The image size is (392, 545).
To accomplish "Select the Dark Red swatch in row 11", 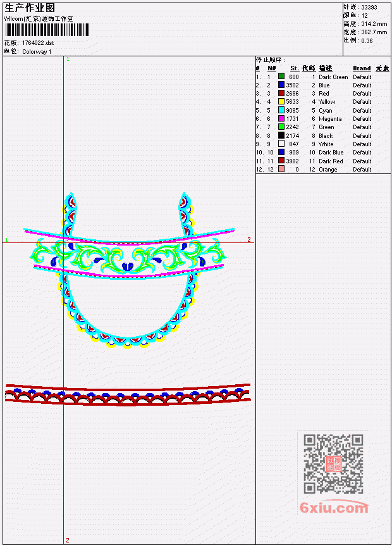I will click(x=281, y=161).
